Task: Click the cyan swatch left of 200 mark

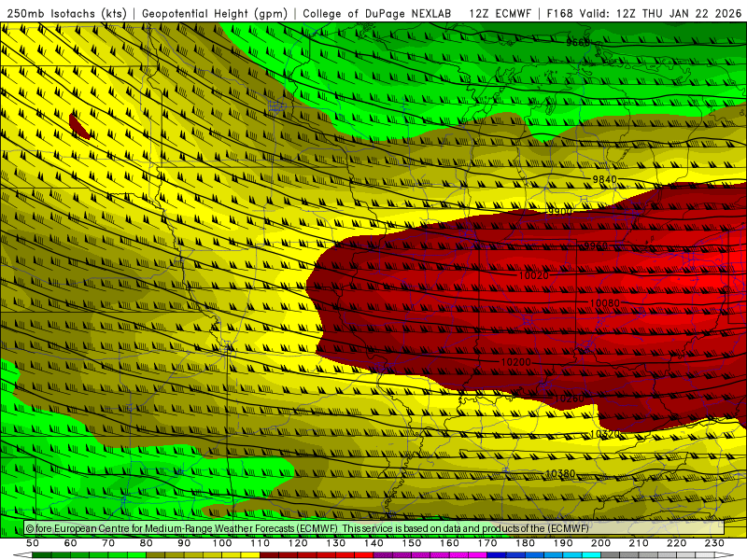Action: point(592,555)
